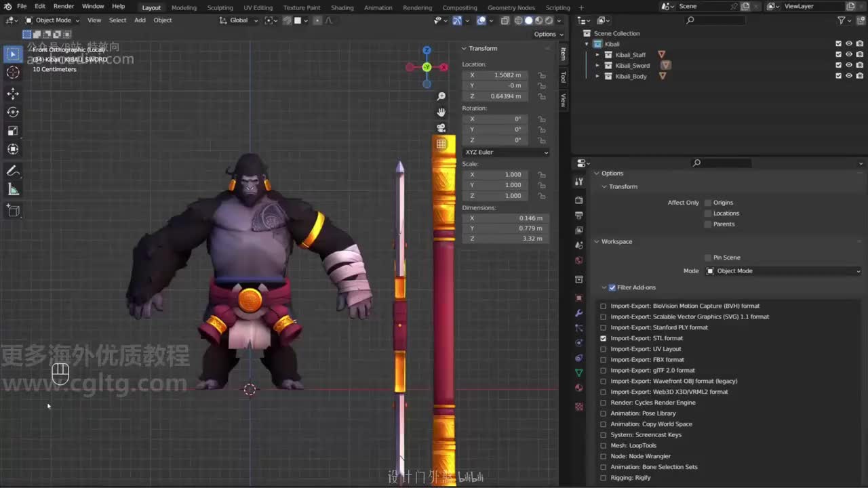Click the camera view gizmo
The image size is (868, 488).
click(441, 127)
